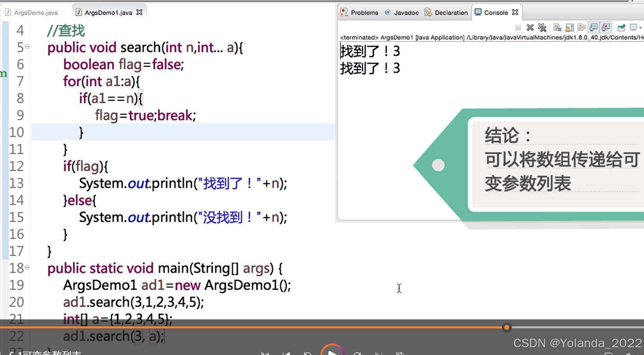The width and height of the screenshot is (644, 355).
Task: Click 'for(int a1:a){' on line 7
Action: tap(101, 82)
